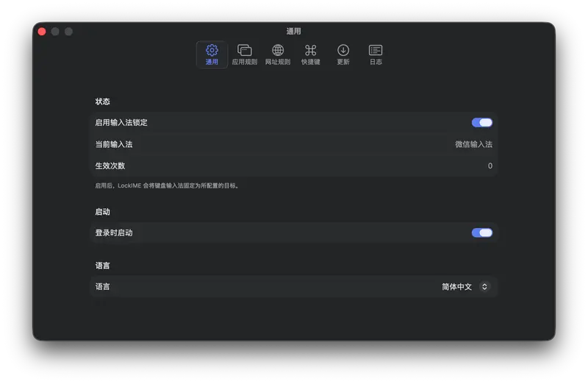The height and width of the screenshot is (384, 588).
Task: Click the 启动 section heading
Action: [x=102, y=212]
